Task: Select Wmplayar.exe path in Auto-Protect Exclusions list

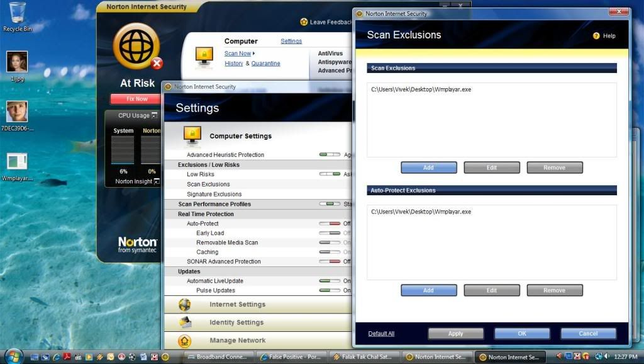Action: click(421, 212)
